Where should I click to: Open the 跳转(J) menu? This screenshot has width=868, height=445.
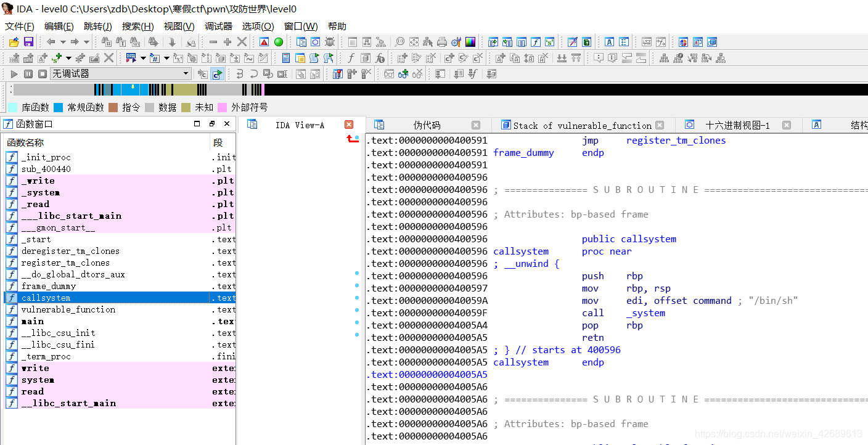[98, 27]
